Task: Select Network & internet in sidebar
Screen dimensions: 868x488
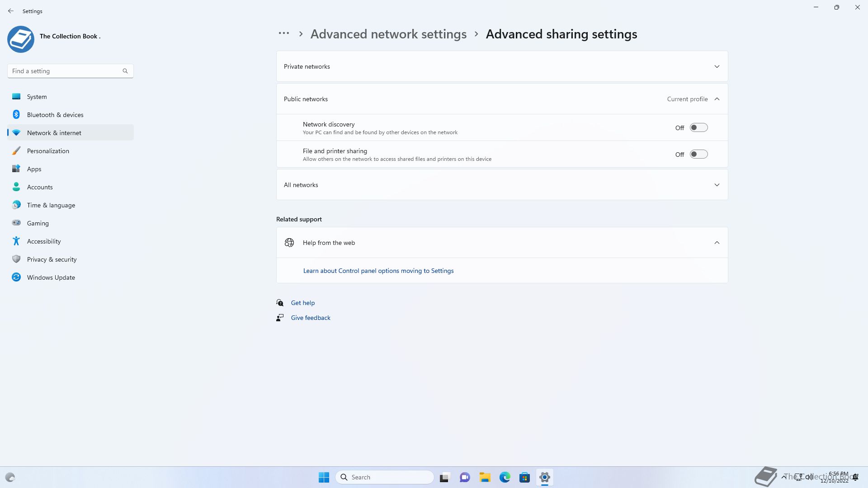Action: coord(71,132)
